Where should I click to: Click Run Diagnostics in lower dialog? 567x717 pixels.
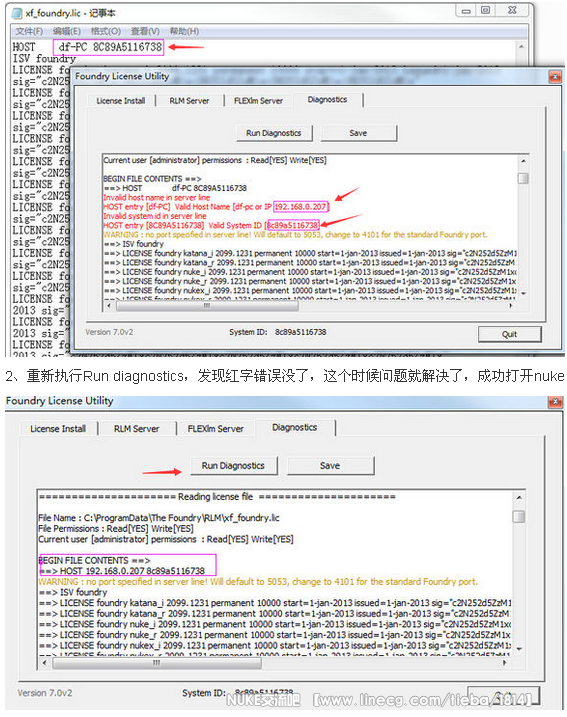[x=234, y=466]
